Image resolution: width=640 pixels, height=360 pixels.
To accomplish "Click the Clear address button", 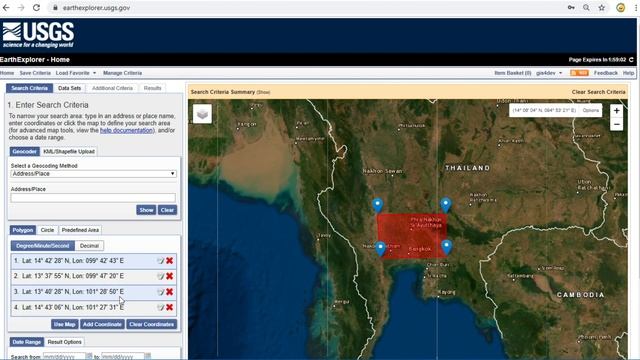I will (167, 210).
